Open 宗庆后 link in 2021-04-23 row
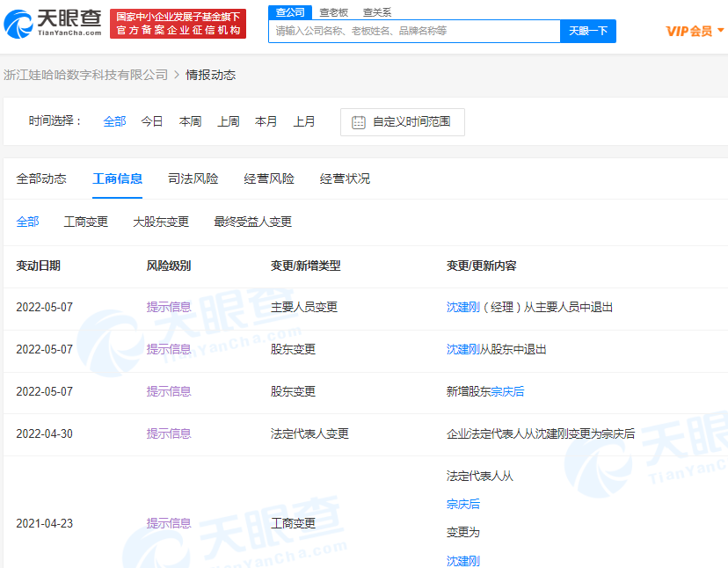Screen dimensions: 728x568 (x=462, y=505)
